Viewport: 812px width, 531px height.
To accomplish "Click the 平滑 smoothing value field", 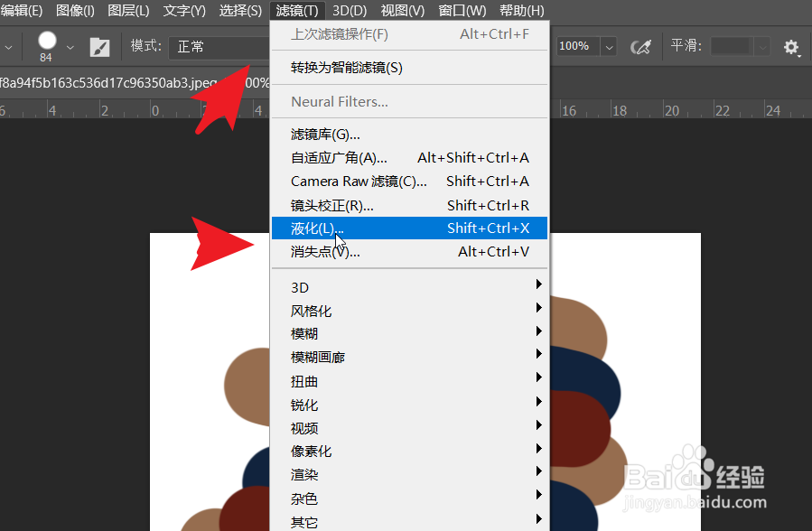I will [x=732, y=47].
